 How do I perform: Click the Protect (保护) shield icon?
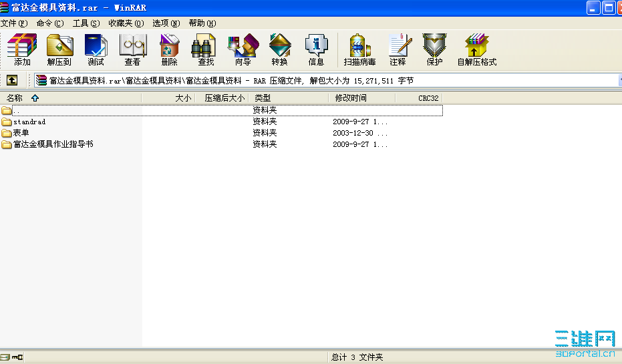pos(434,49)
